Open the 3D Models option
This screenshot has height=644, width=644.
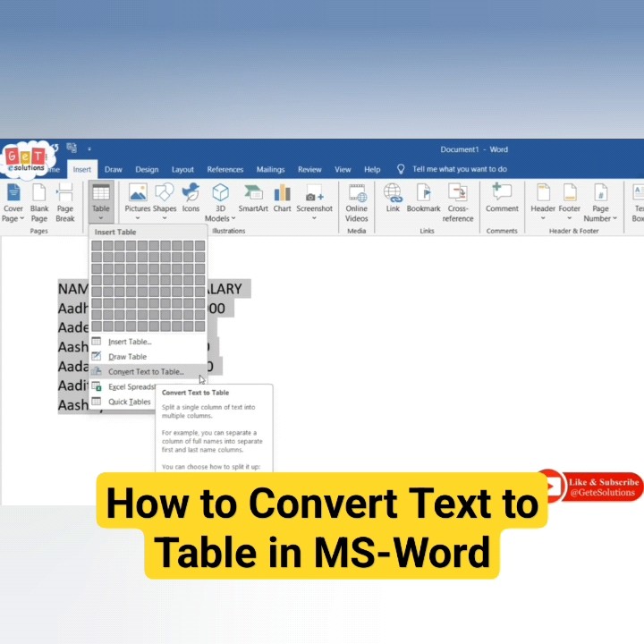point(220,201)
